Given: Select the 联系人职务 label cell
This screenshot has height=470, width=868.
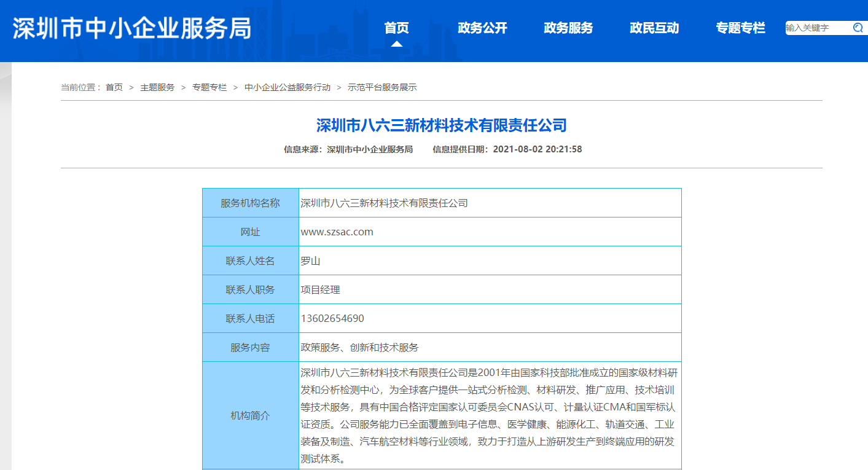Looking at the screenshot, I should point(251,289).
